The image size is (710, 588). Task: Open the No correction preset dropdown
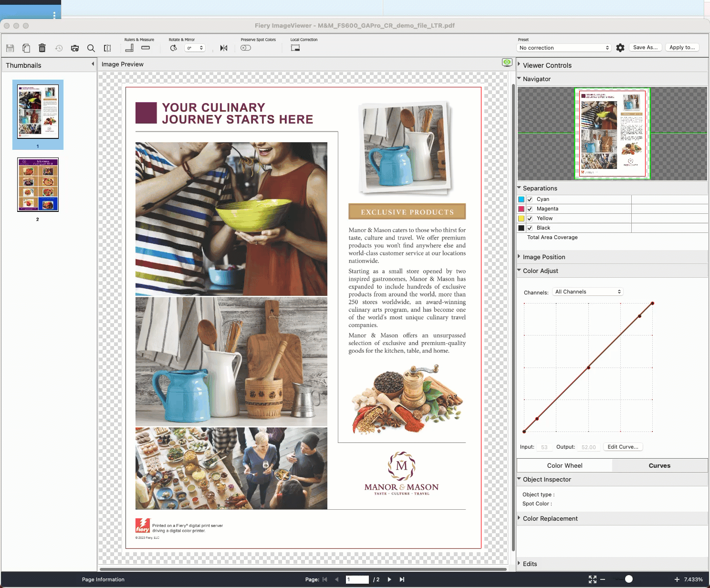point(564,48)
